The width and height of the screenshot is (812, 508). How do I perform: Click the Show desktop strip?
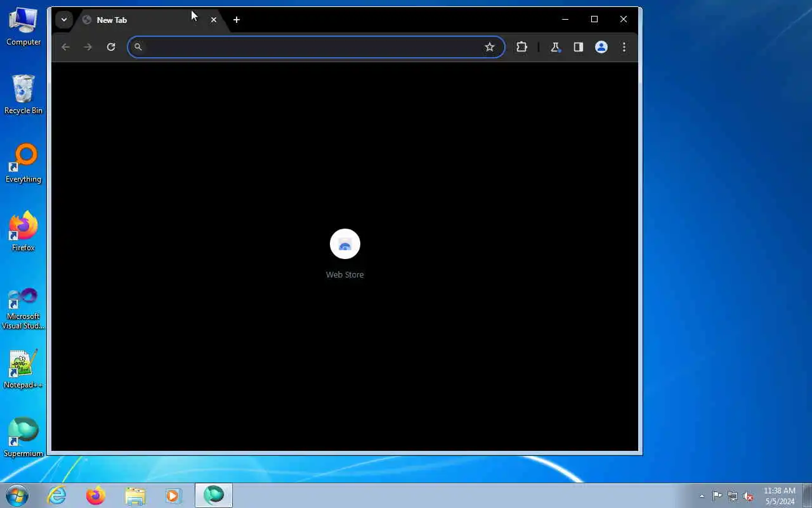807,495
